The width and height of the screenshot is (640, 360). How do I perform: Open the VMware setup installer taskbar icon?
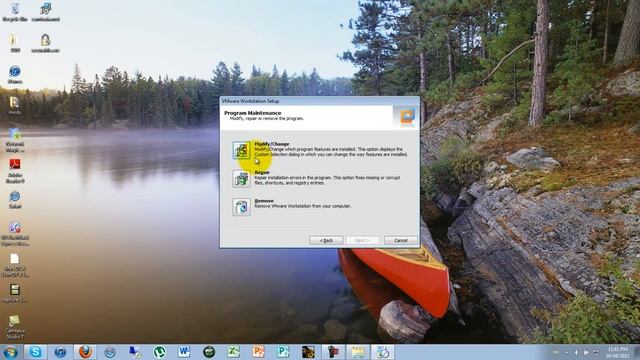(383, 352)
